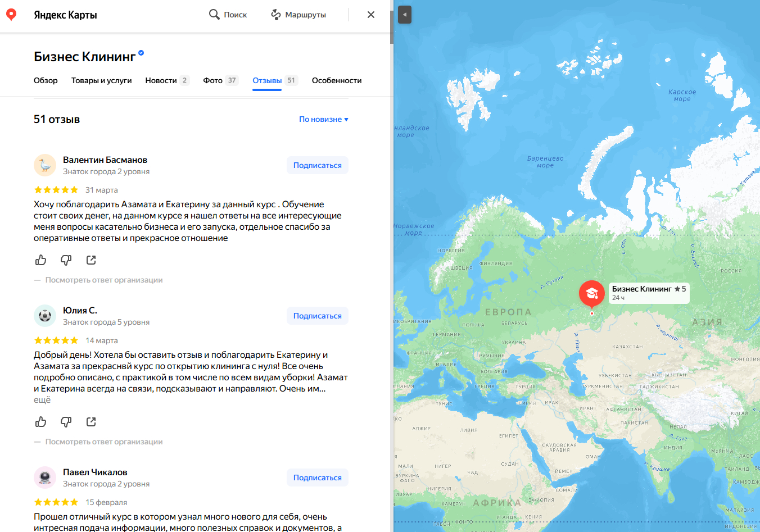Screen dimensions: 760x532
Task: Click the ЕВРОПА label on the map
Action: click(x=508, y=312)
